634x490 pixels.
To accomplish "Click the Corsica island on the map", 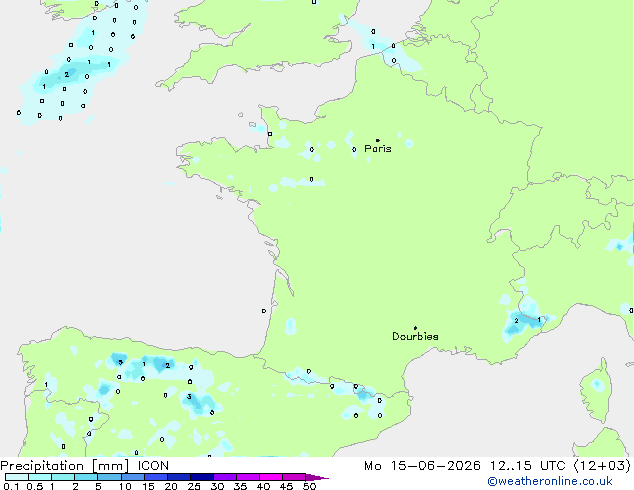I will tap(596, 390).
